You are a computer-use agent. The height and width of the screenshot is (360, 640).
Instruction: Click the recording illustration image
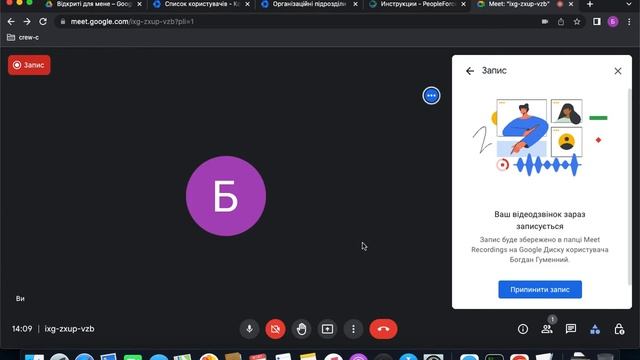540,138
